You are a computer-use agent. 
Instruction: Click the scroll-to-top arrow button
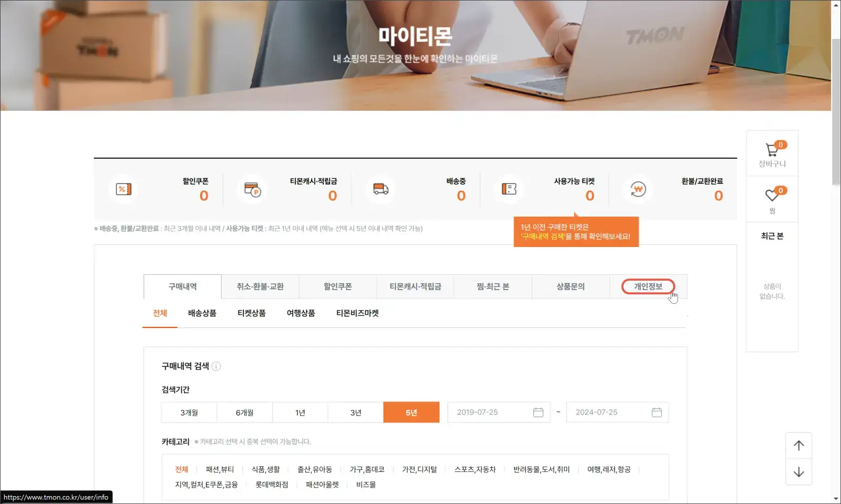point(799,446)
